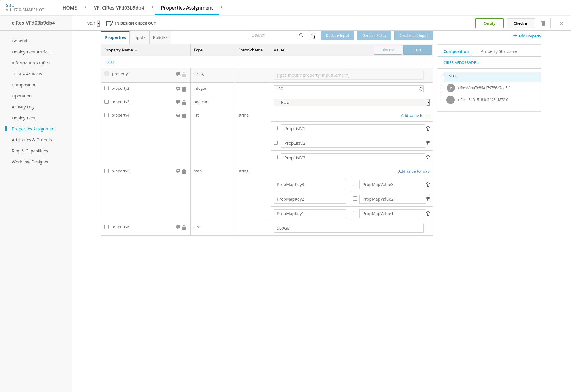This screenshot has width=571, height=392.
Task: Open comment icon for property6
Action: coord(178,227)
